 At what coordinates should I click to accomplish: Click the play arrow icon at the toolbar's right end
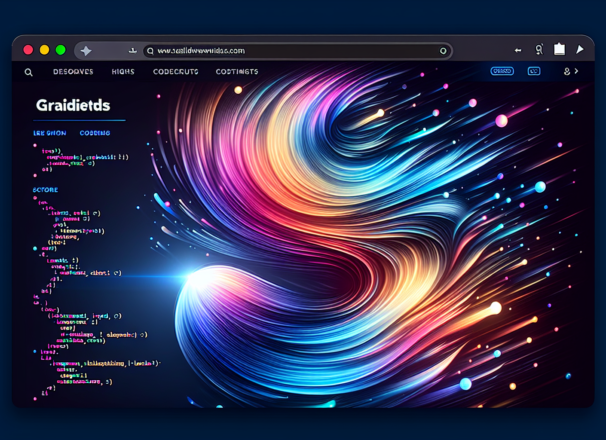(x=579, y=49)
